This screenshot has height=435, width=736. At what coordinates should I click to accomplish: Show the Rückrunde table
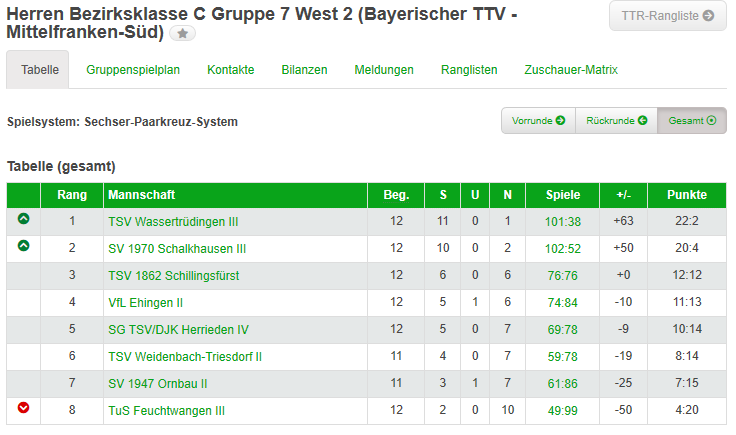click(x=616, y=121)
